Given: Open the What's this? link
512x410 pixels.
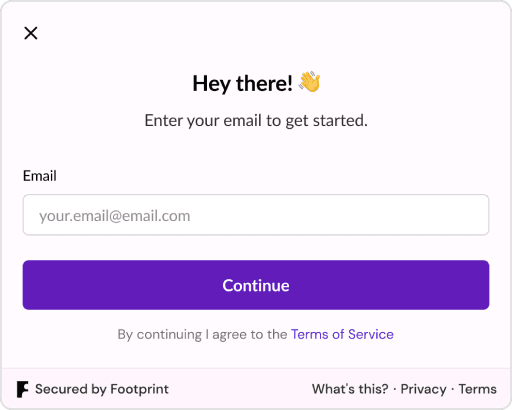Looking at the screenshot, I should pyautogui.click(x=350, y=389).
